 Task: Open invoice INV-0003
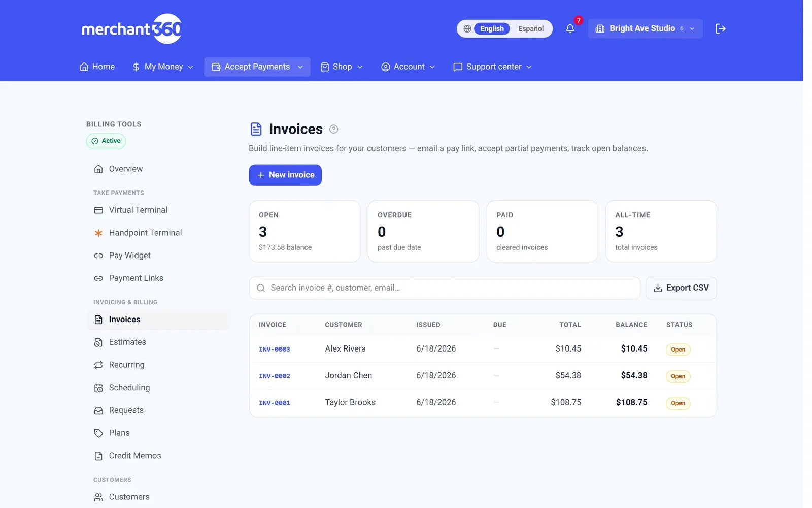point(275,350)
